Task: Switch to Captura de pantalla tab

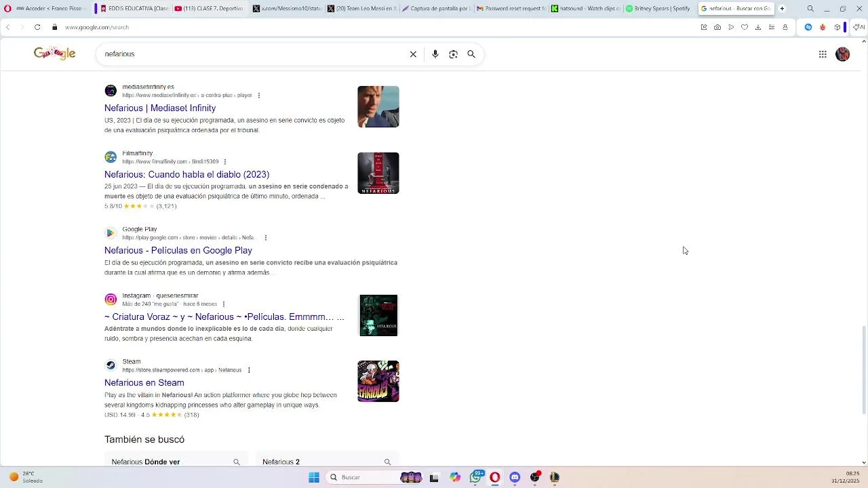Action: [x=435, y=9]
